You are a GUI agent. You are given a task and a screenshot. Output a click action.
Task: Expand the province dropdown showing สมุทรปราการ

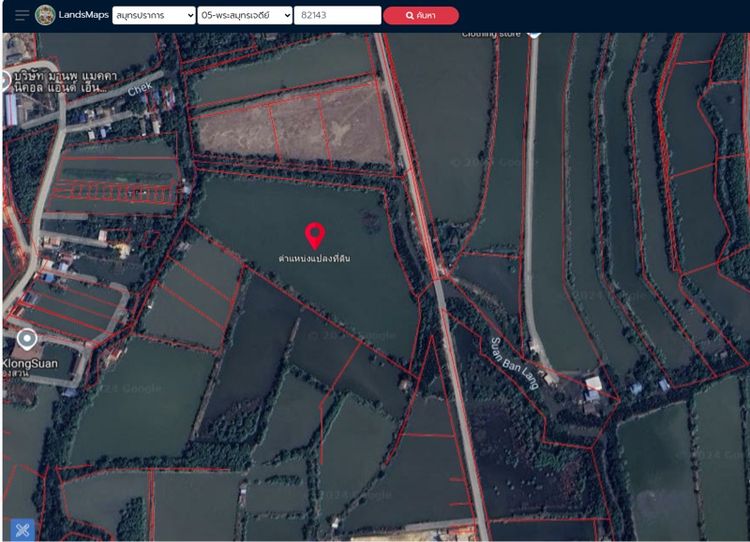154,15
